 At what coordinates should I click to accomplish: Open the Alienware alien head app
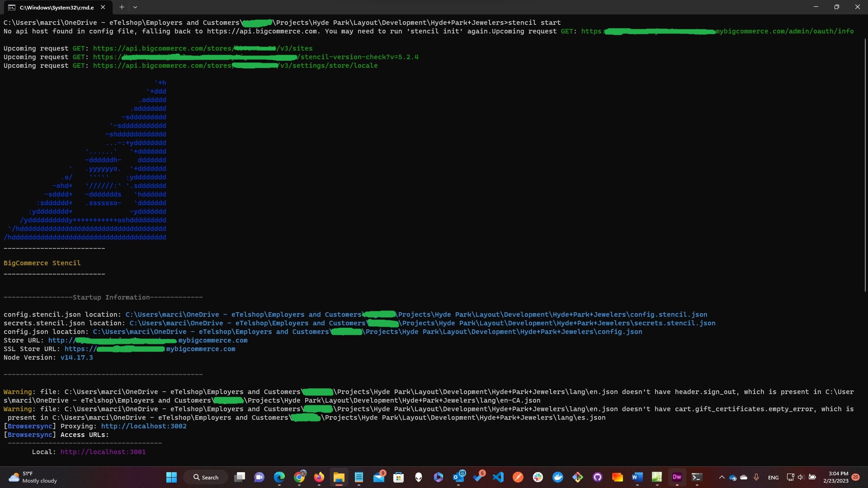pyautogui.click(x=419, y=477)
